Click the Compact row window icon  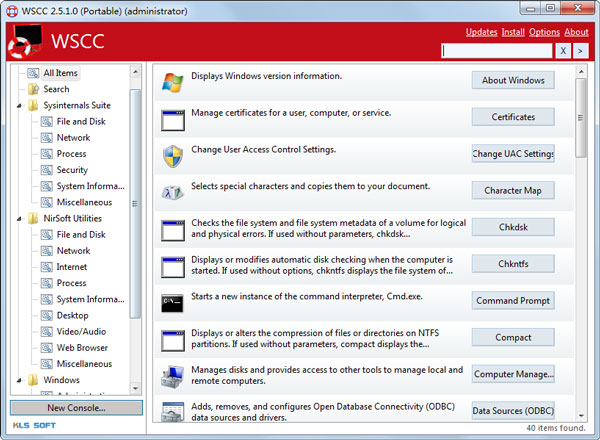pyautogui.click(x=173, y=341)
